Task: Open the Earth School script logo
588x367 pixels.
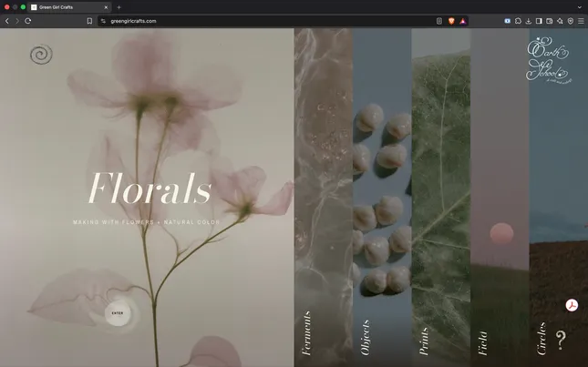Action: coord(549,60)
